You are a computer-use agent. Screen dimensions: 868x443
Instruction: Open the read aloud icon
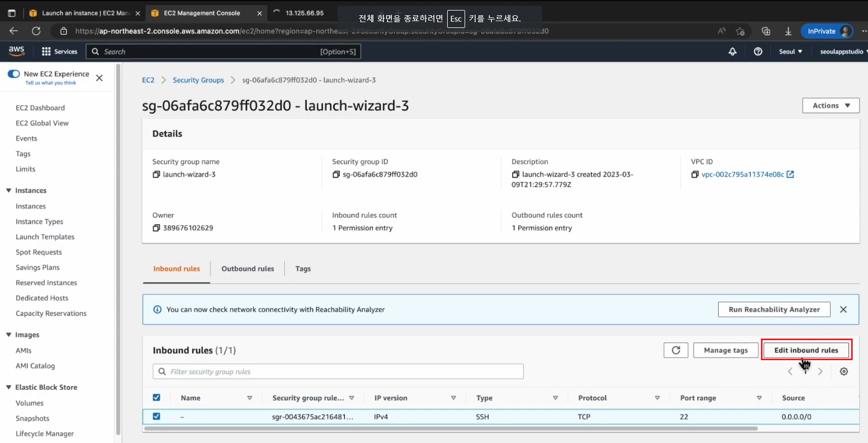click(721, 31)
